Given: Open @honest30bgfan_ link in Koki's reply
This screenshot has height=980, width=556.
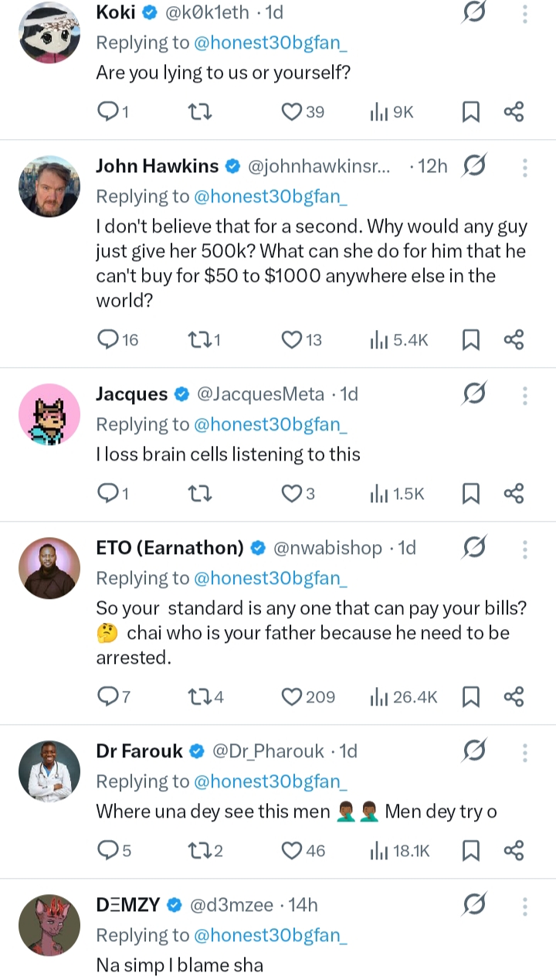Looking at the screenshot, I should [270, 43].
